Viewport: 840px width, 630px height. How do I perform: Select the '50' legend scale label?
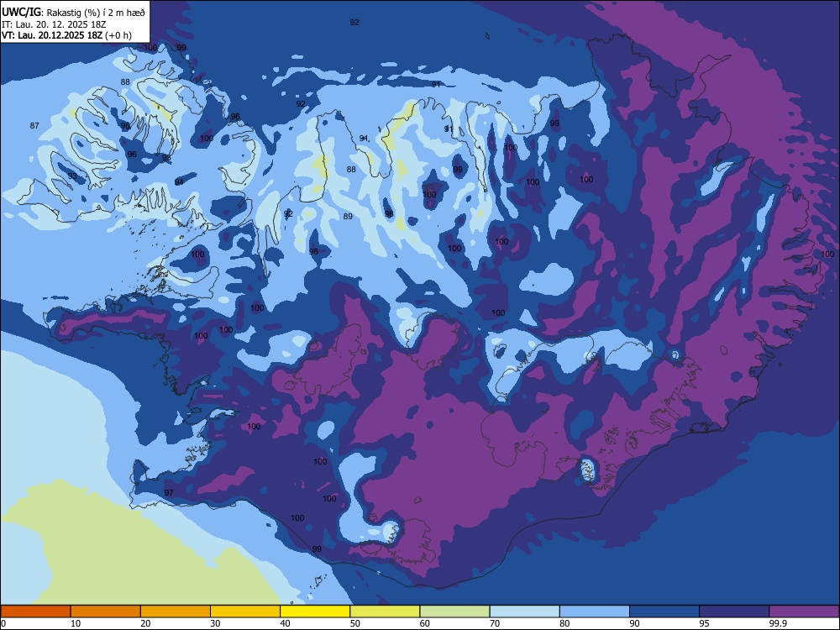pyautogui.click(x=355, y=623)
